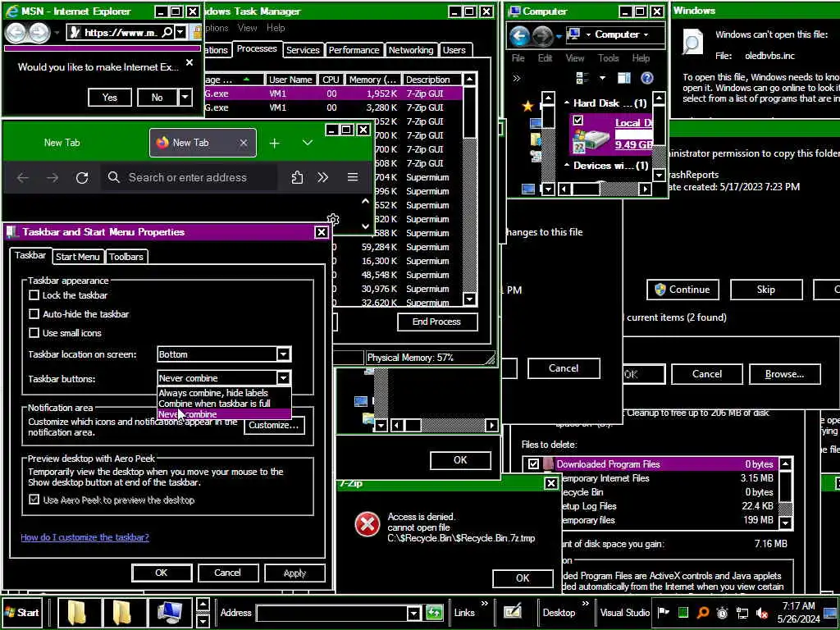Click the orange magnifier tray icon
This screenshot has width=840, height=630.
(x=703, y=612)
